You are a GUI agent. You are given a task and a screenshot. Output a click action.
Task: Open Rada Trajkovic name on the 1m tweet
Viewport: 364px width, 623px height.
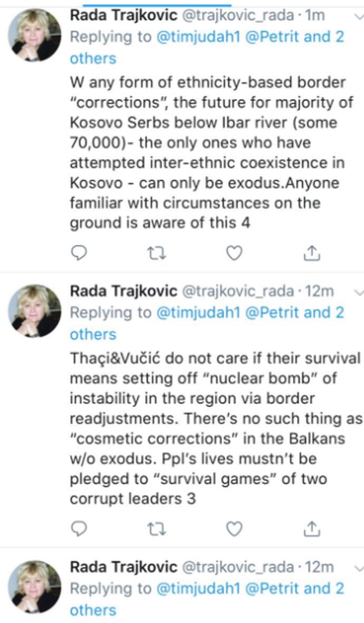point(123,15)
